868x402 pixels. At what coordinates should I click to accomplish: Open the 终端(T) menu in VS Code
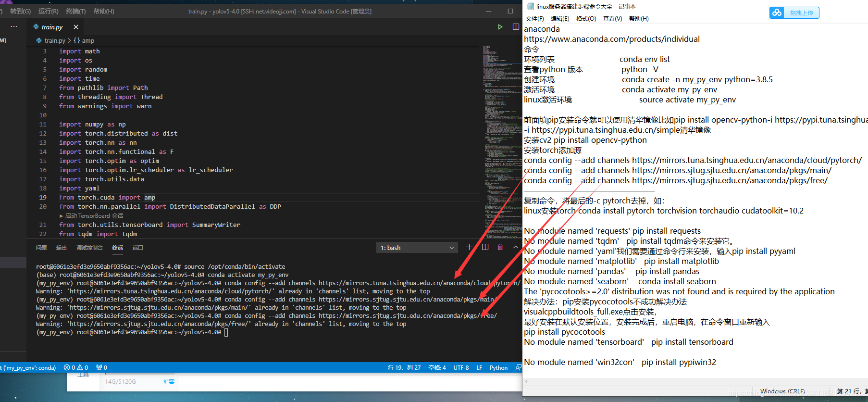pyautogui.click(x=76, y=11)
